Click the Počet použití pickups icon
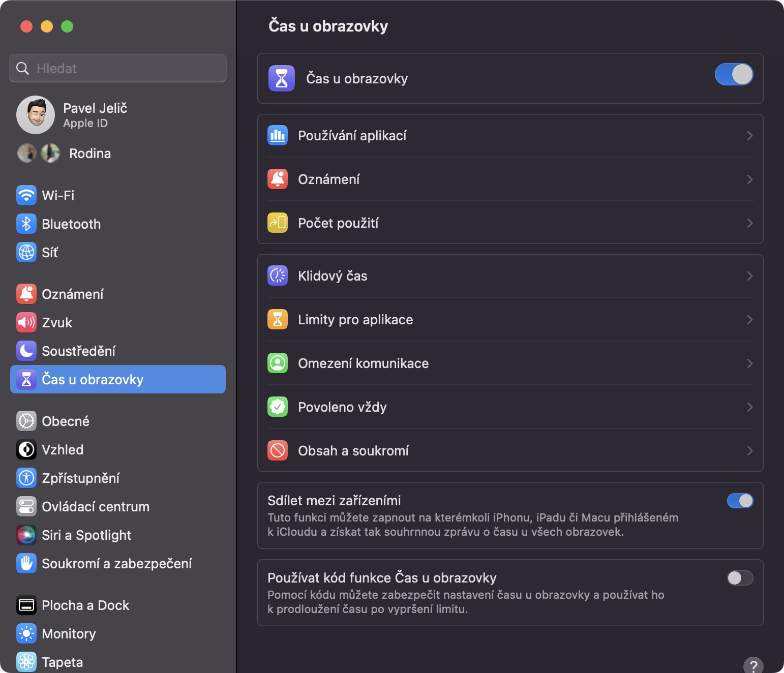 pos(278,223)
